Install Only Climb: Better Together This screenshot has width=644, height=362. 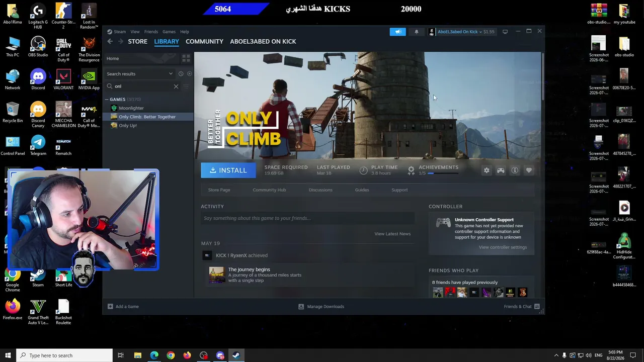coord(229,170)
